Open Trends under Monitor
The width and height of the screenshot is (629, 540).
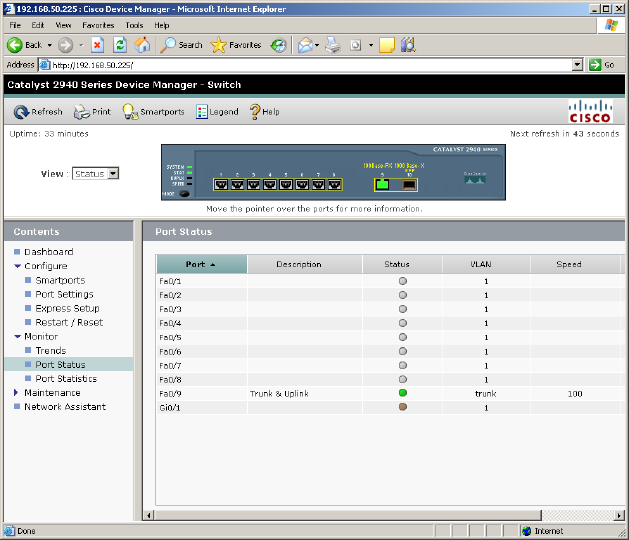click(51, 350)
